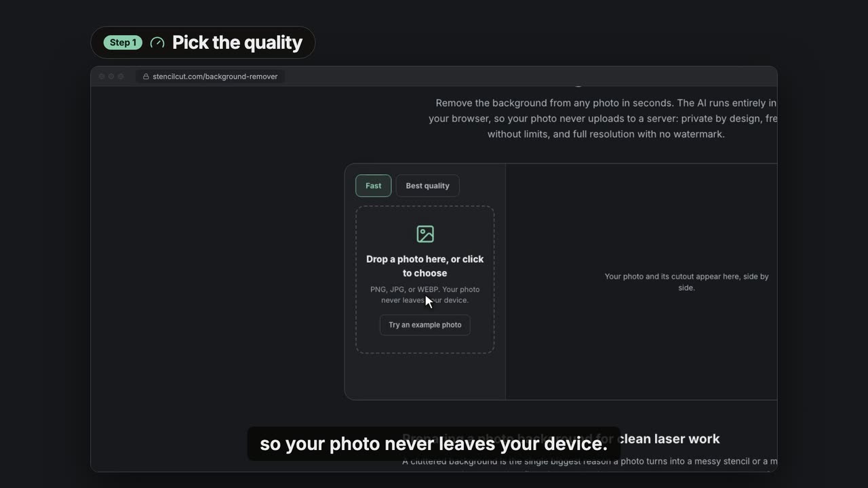Click the Try an example photo button
This screenshot has width=868, height=488.
pos(425,325)
